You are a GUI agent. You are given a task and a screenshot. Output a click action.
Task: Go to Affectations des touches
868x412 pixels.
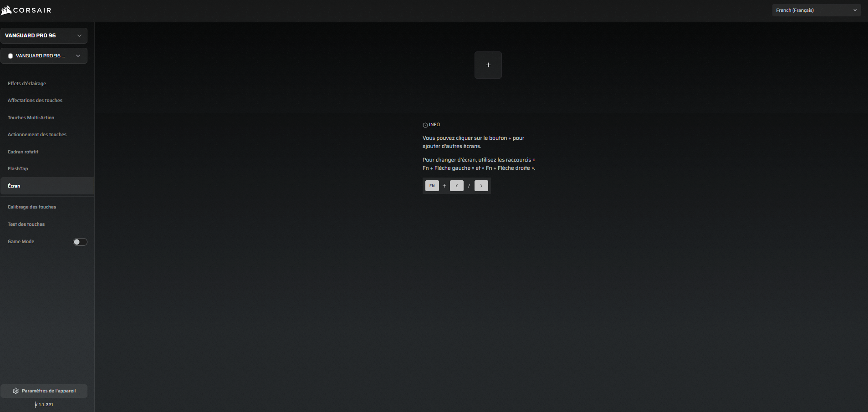[x=35, y=101]
